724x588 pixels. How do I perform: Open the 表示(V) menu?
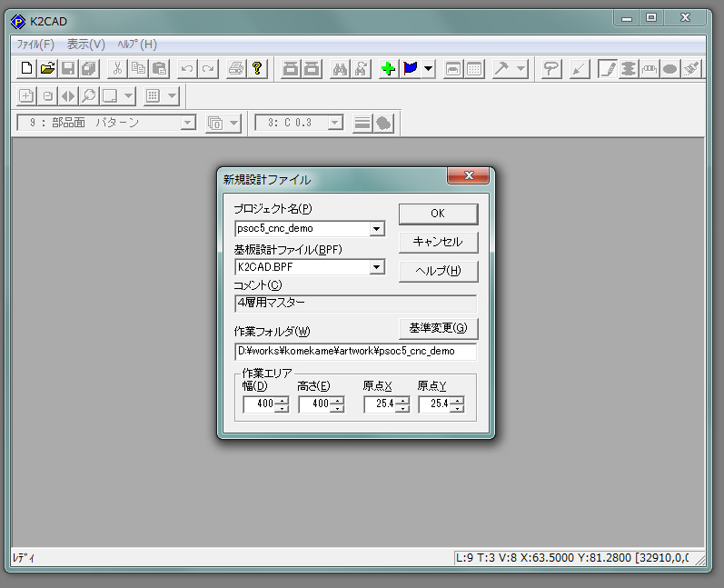click(x=86, y=45)
